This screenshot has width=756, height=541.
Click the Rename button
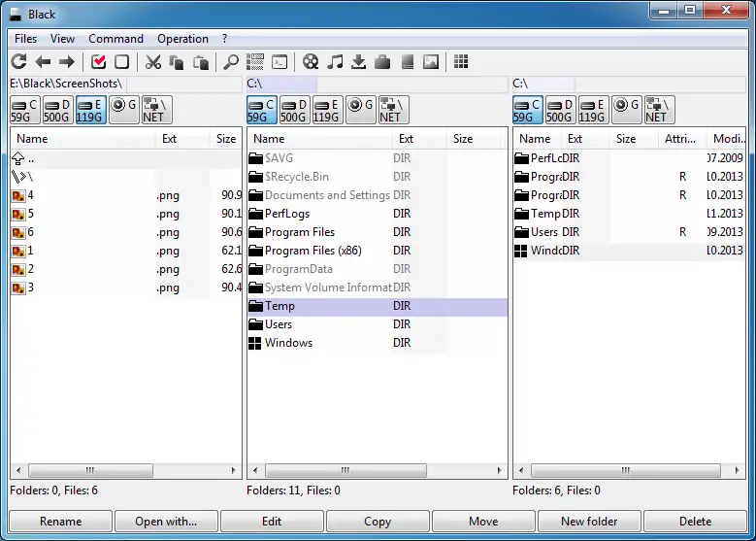[x=61, y=522]
